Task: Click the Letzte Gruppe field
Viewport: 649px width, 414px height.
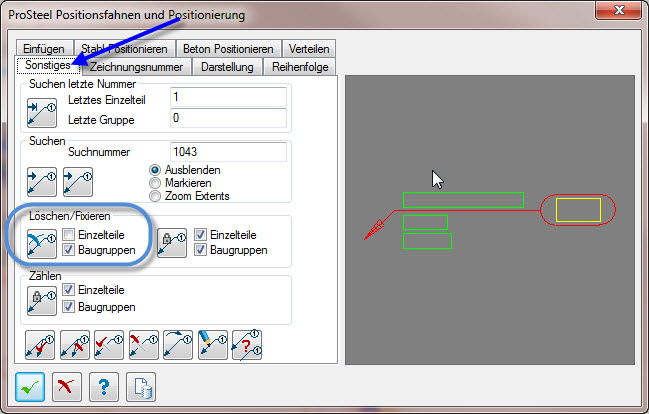Action: 228,118
